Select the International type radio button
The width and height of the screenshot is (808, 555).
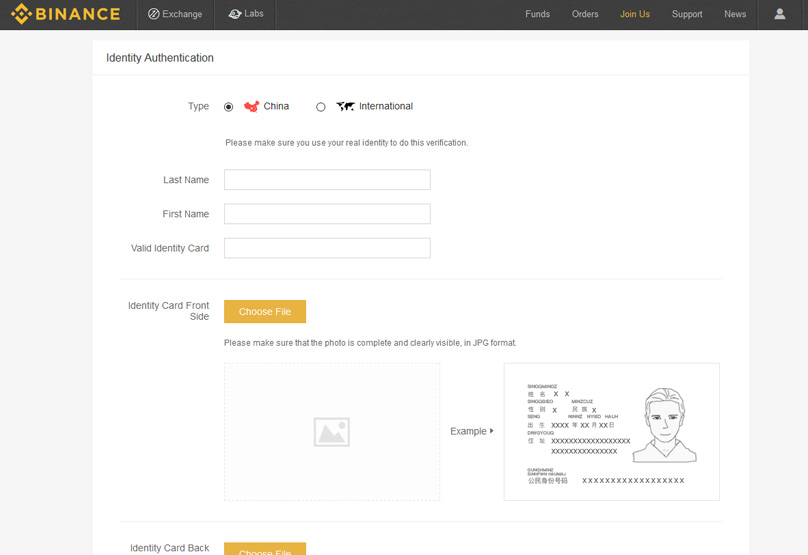tap(321, 107)
